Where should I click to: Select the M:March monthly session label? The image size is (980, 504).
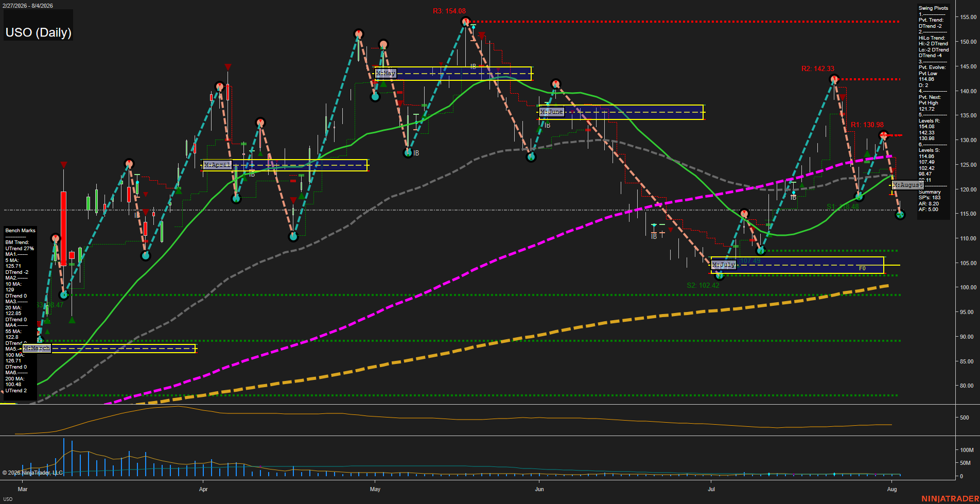[x=37, y=348]
